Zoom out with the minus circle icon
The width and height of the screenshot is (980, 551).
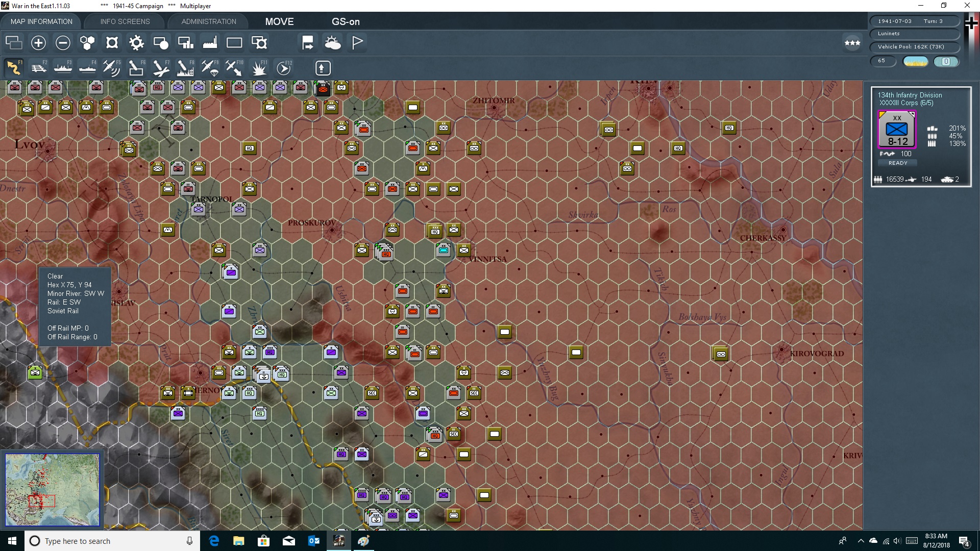[x=63, y=43]
